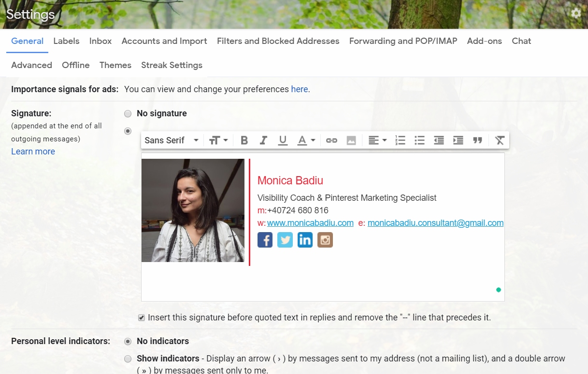The height and width of the screenshot is (374, 588).
Task: Switch to the General tab
Action: coord(27,41)
